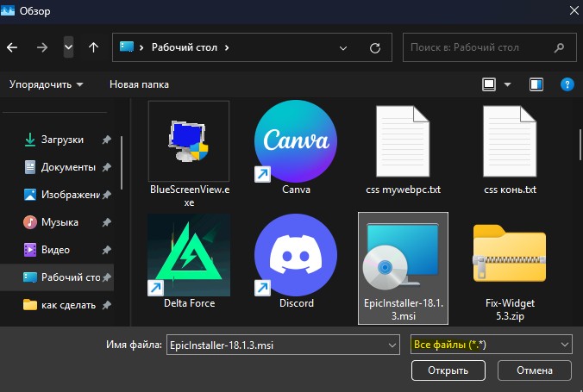583x392 pixels.
Task: Open как сделать folder in sidebar
Action: tap(68, 305)
